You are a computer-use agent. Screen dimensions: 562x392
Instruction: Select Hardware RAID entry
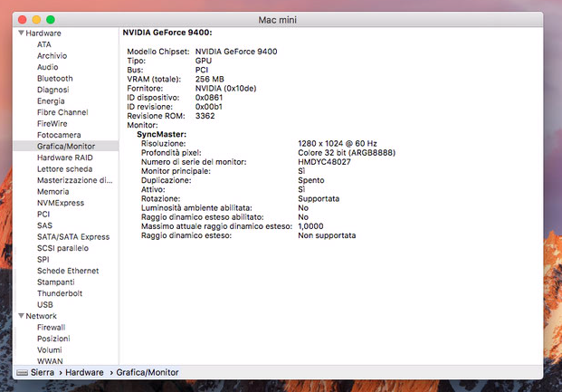click(x=65, y=158)
